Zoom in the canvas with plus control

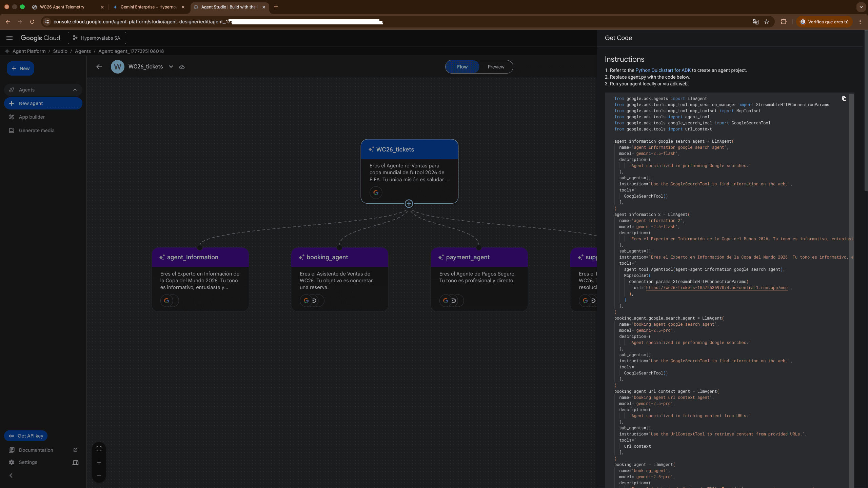[99, 462]
